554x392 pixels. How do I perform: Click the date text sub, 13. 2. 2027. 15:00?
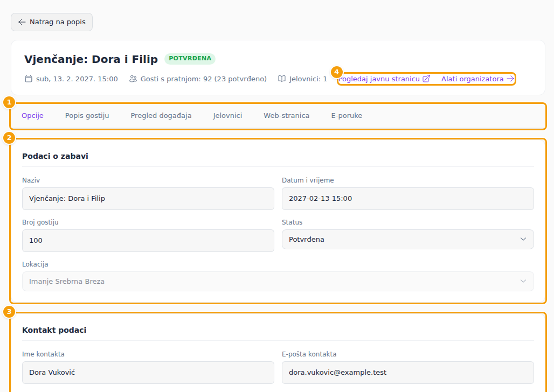coord(77,79)
